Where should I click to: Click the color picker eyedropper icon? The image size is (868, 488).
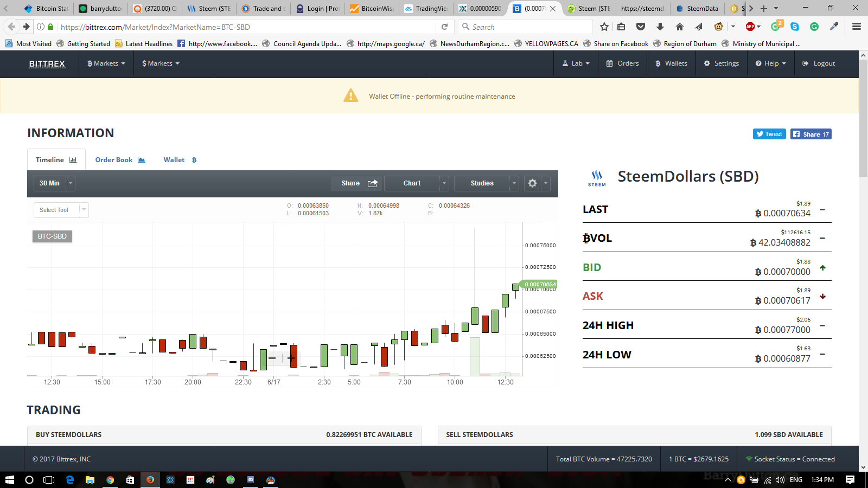click(x=834, y=27)
